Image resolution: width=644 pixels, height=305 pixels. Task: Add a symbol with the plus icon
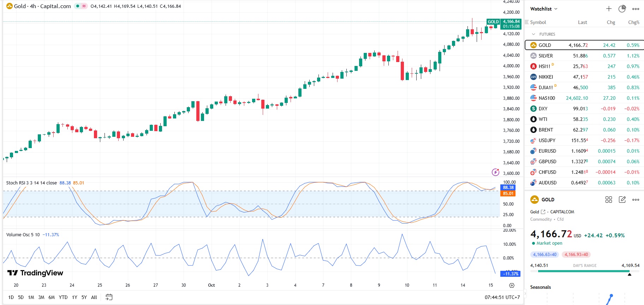coord(609,9)
